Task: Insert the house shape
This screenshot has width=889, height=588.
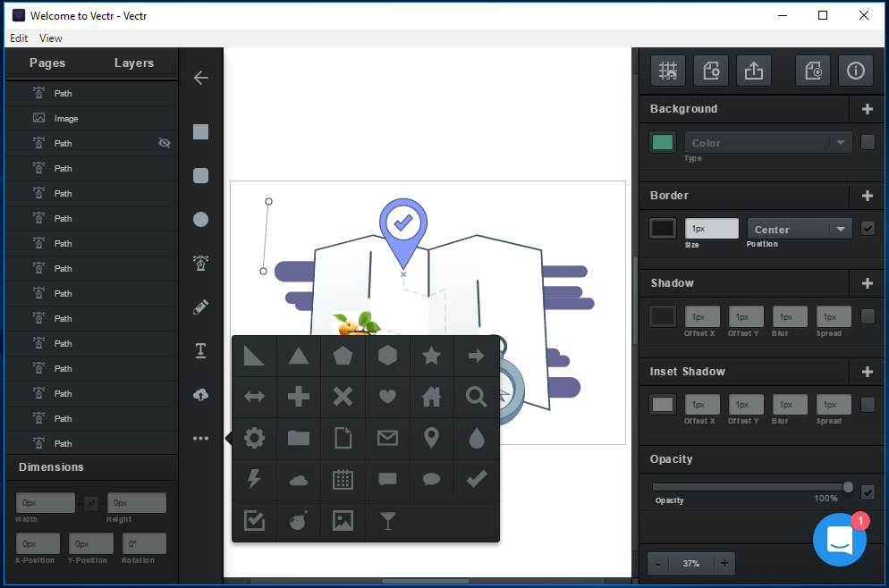Action: pyautogui.click(x=431, y=397)
